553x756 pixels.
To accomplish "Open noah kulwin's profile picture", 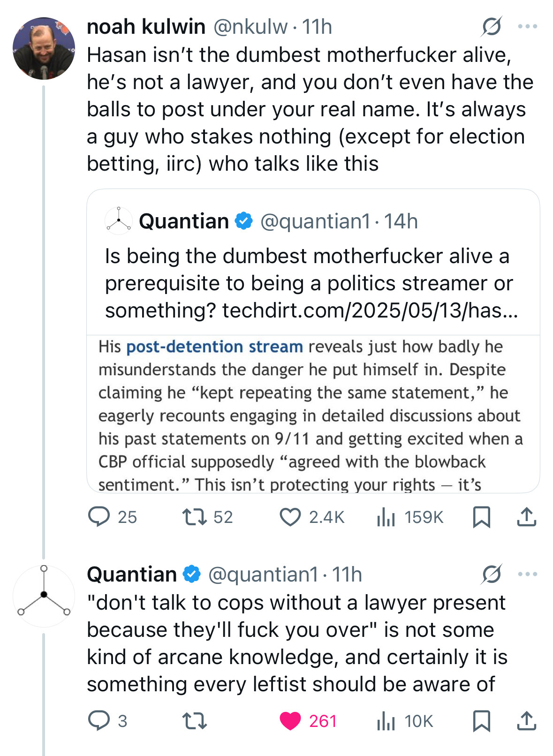I will point(44,48).
